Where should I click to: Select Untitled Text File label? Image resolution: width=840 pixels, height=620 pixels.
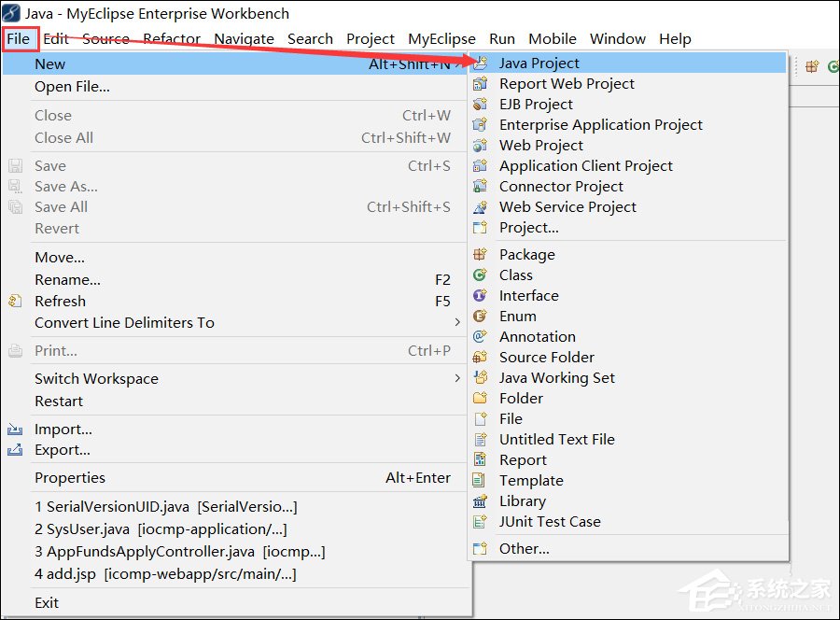pos(557,440)
